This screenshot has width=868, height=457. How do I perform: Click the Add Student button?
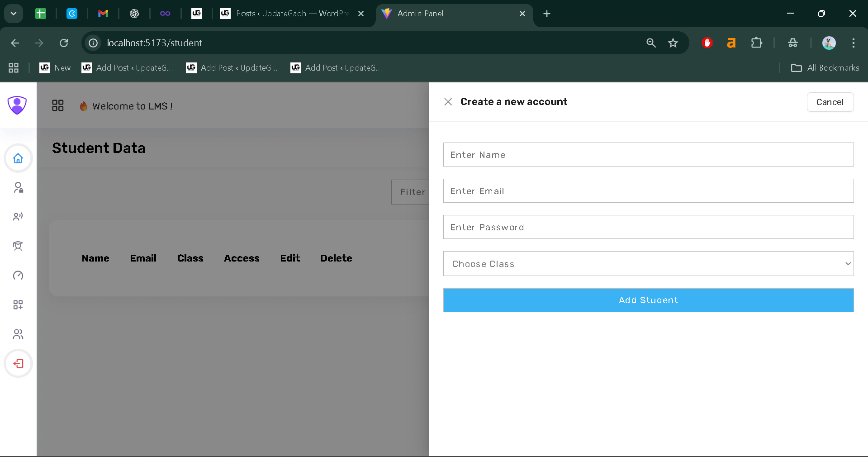click(x=648, y=300)
